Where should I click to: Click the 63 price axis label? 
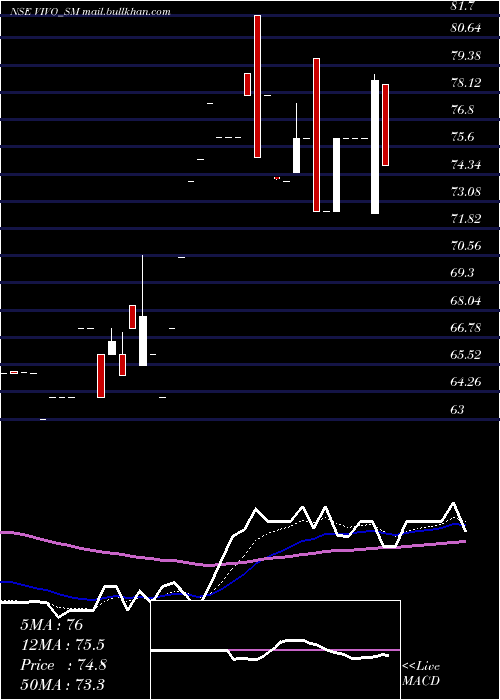click(458, 409)
